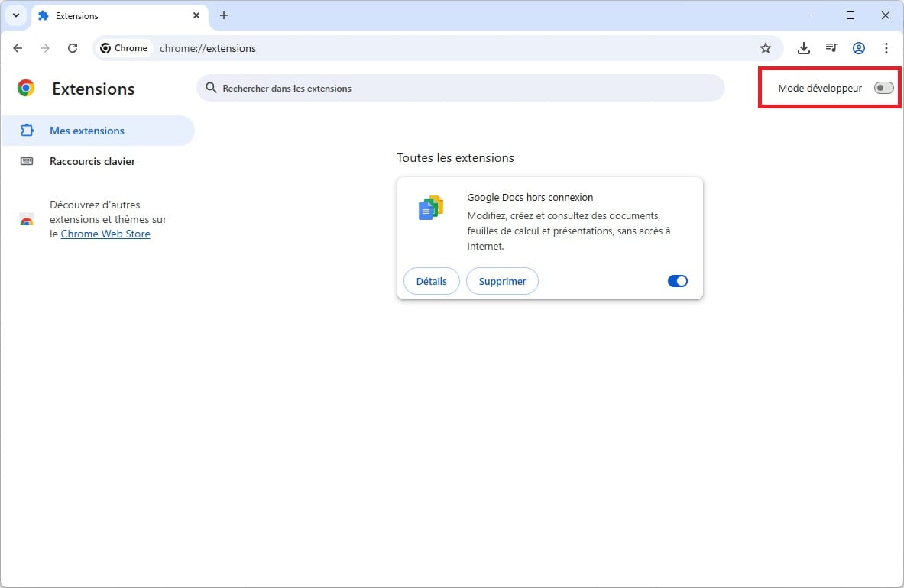Expand the tab search dropdown arrow
This screenshot has height=588, width=904.
coord(16,15)
